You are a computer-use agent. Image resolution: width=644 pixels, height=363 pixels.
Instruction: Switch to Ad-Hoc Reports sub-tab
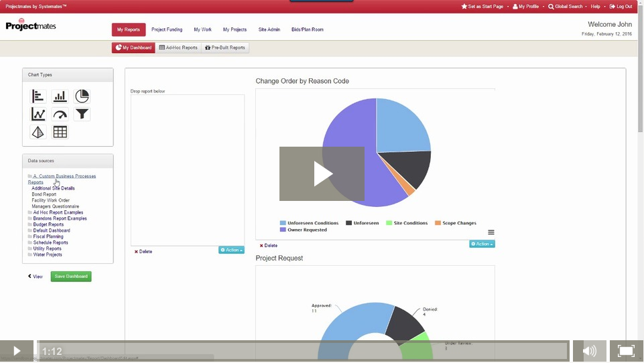point(178,48)
